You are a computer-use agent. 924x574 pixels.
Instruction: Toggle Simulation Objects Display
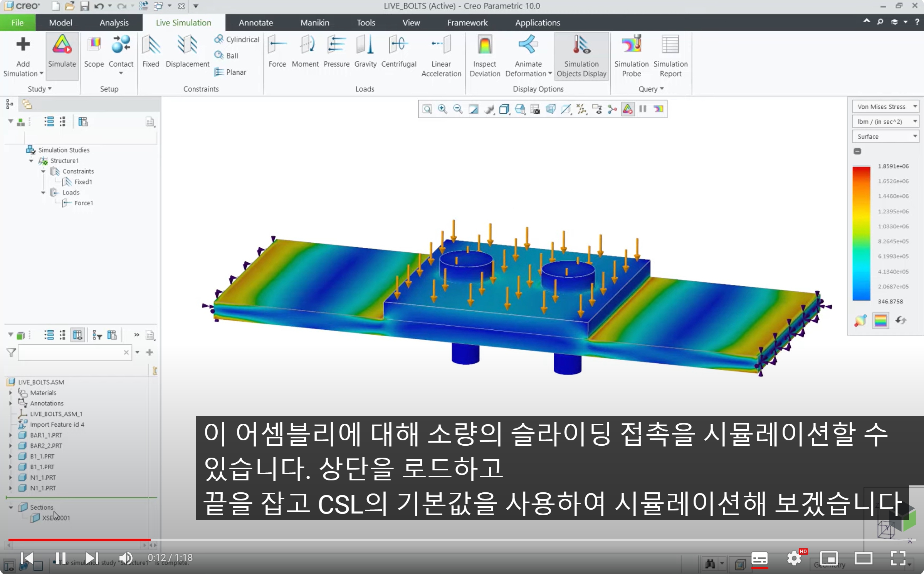(581, 56)
